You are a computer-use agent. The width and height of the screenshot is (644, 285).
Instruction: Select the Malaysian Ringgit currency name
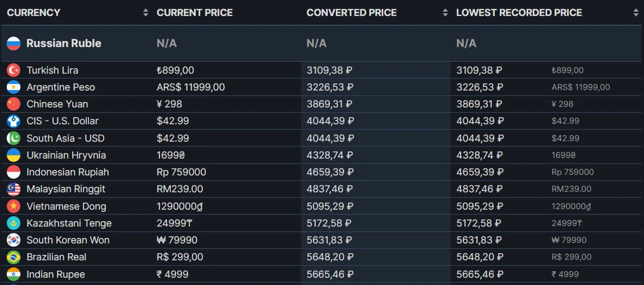(x=66, y=189)
